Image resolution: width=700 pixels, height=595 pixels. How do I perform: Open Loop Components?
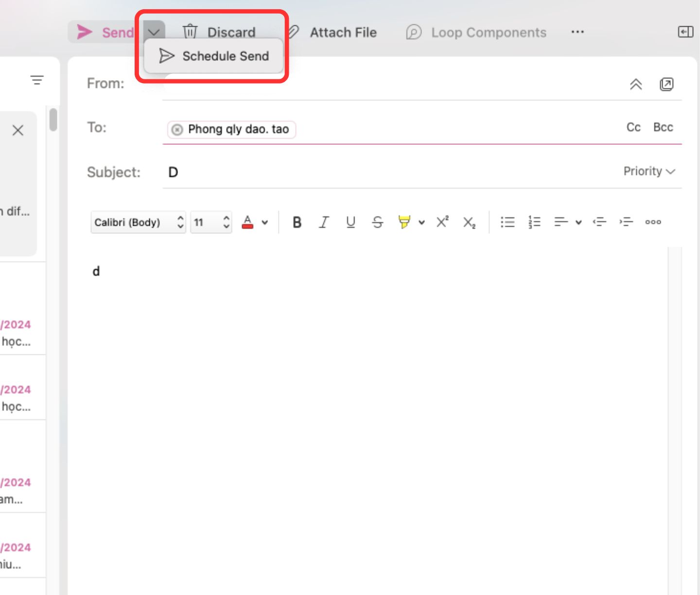click(476, 32)
